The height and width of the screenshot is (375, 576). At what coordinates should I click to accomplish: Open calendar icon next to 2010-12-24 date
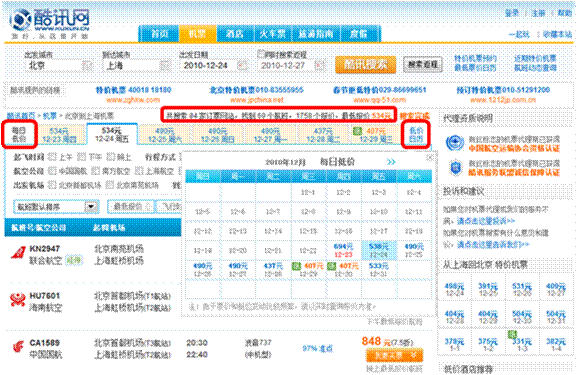(242, 66)
